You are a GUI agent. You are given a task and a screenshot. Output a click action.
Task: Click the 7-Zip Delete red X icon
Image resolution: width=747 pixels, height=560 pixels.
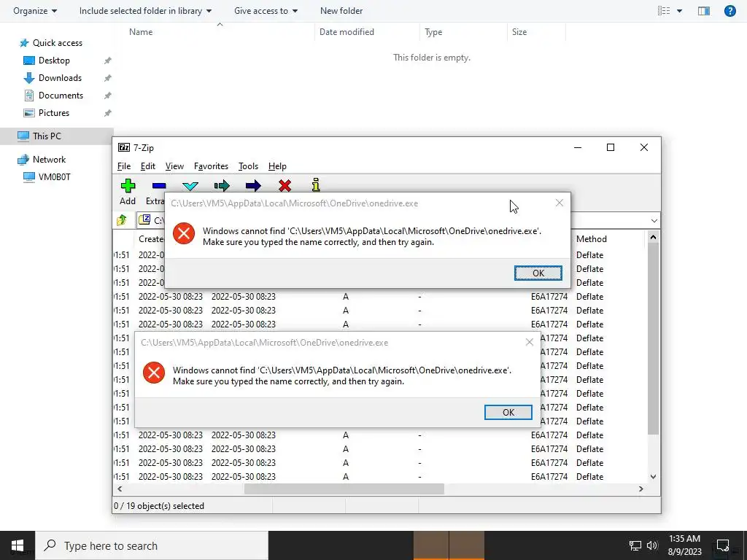pyautogui.click(x=285, y=186)
